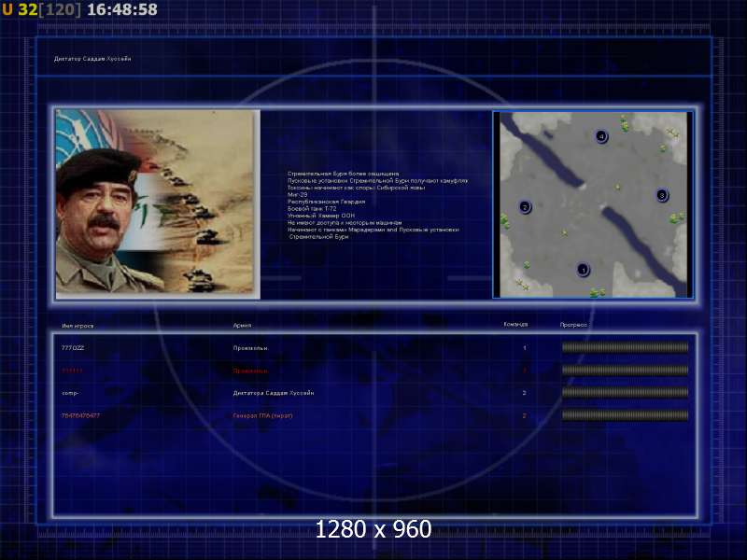Click the red Произвольн. army entry
Image resolution: width=747 pixels, height=560 pixels.
coord(250,371)
